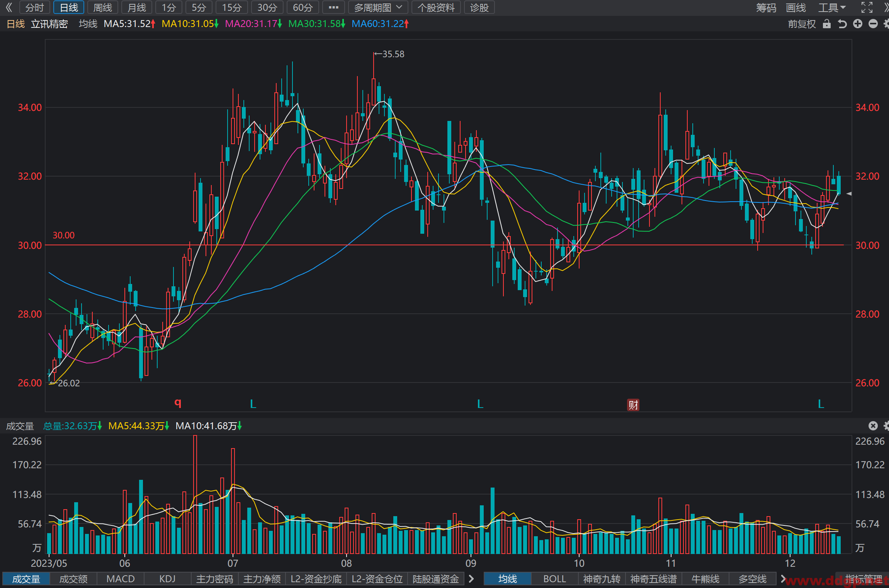Zoom in with the plus circle icon
This screenshot has height=588, width=889.
click(x=858, y=24)
